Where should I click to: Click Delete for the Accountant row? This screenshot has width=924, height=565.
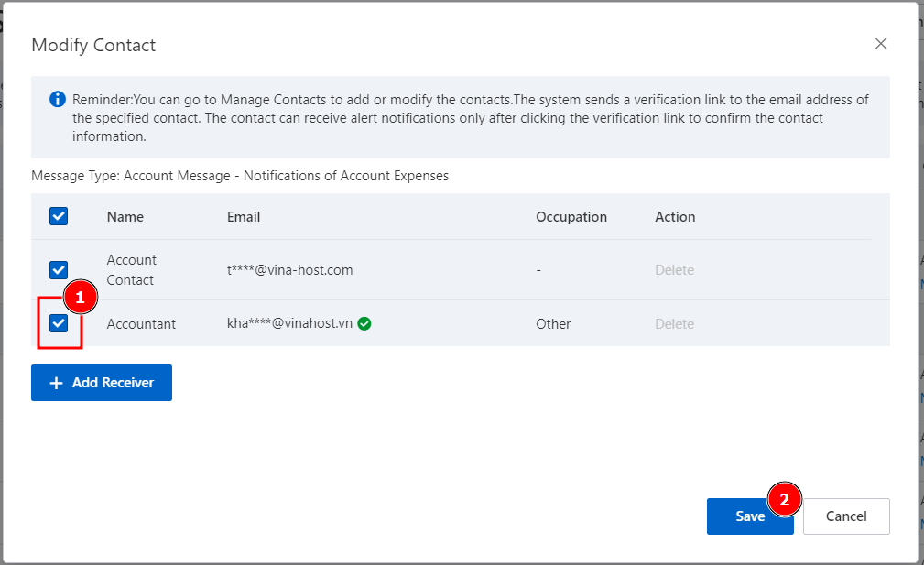pyautogui.click(x=674, y=324)
